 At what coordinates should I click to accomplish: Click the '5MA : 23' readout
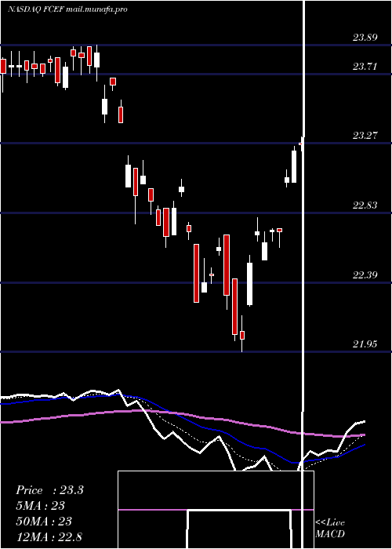coord(40,506)
